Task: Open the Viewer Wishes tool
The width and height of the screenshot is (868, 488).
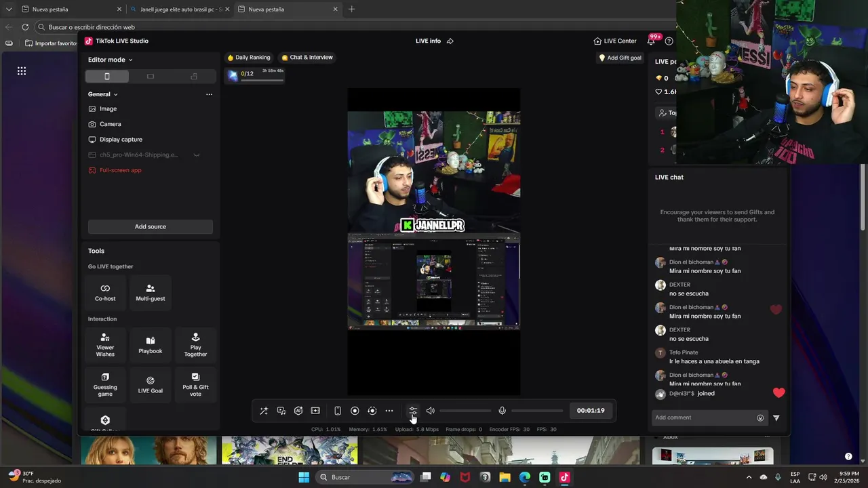Action: coord(105,346)
